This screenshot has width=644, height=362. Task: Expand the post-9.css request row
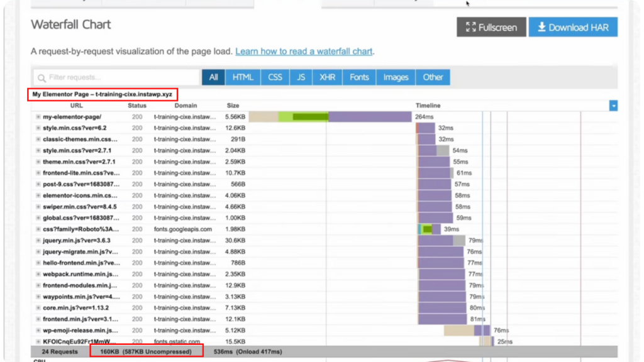pos(38,184)
